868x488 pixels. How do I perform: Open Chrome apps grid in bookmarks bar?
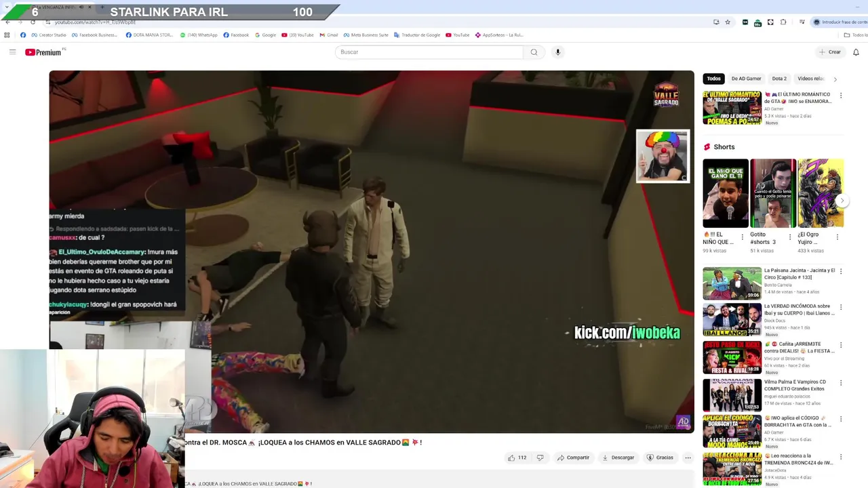tap(7, 35)
